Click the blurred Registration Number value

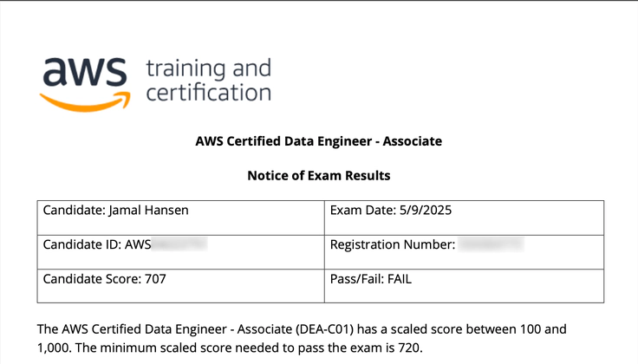coord(491,244)
